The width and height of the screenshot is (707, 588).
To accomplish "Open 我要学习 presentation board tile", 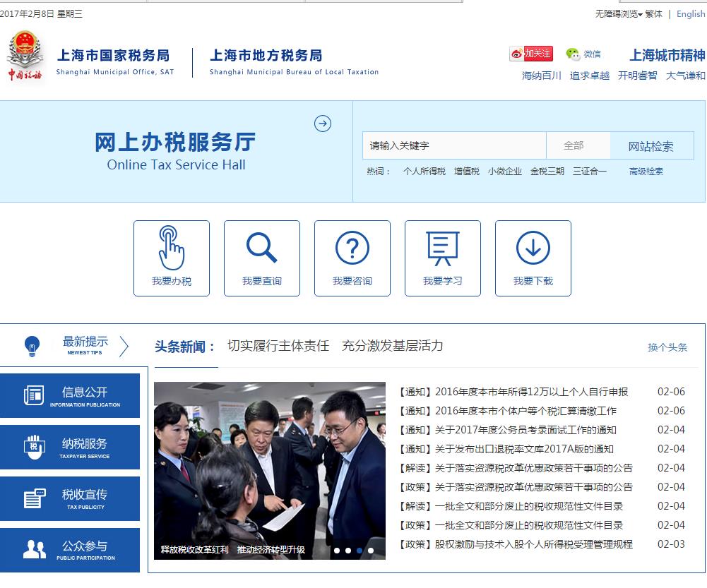I will (443, 258).
